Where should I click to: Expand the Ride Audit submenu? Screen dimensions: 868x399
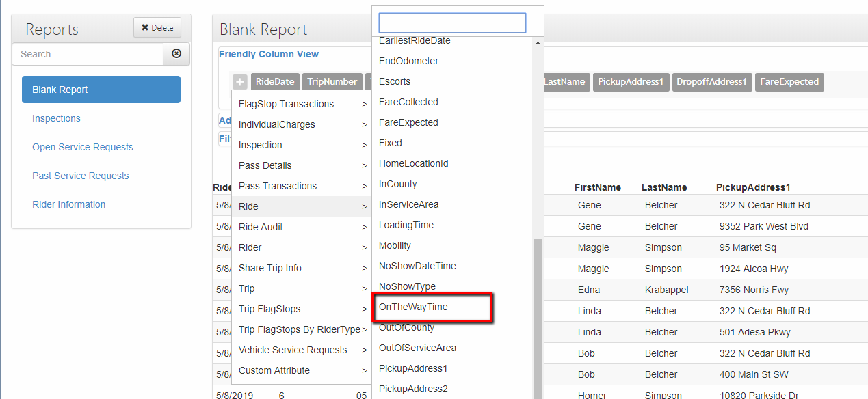pyautogui.click(x=302, y=227)
